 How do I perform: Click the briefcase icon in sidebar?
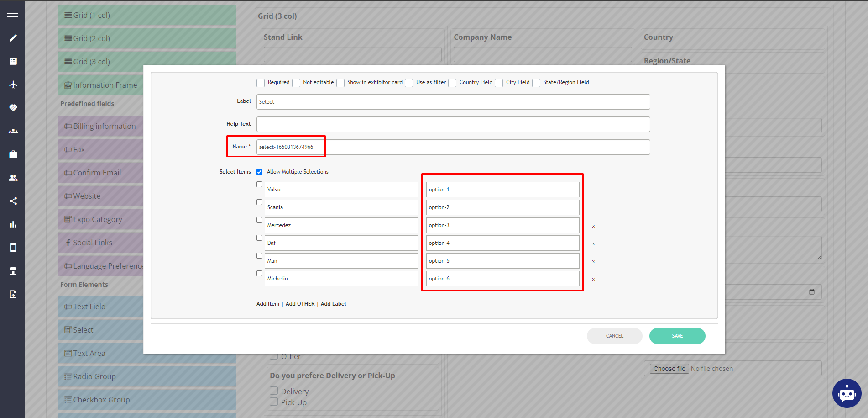pyautogui.click(x=13, y=154)
